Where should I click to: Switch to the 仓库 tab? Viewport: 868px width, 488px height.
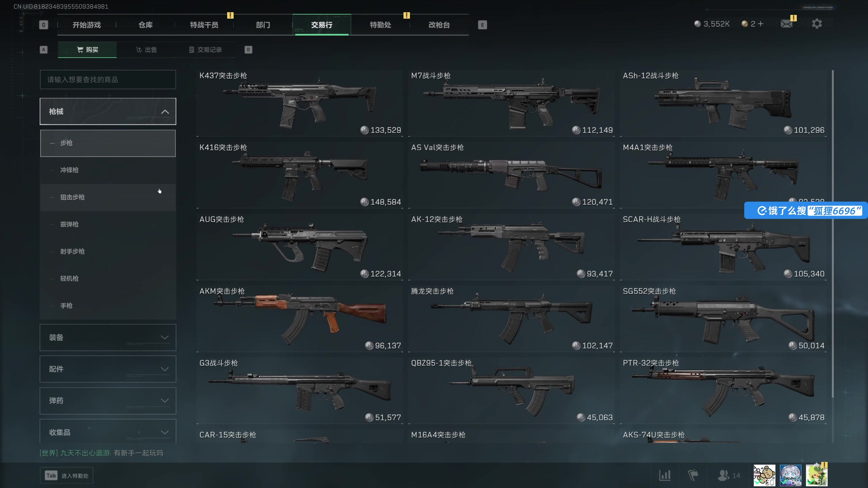pos(145,25)
